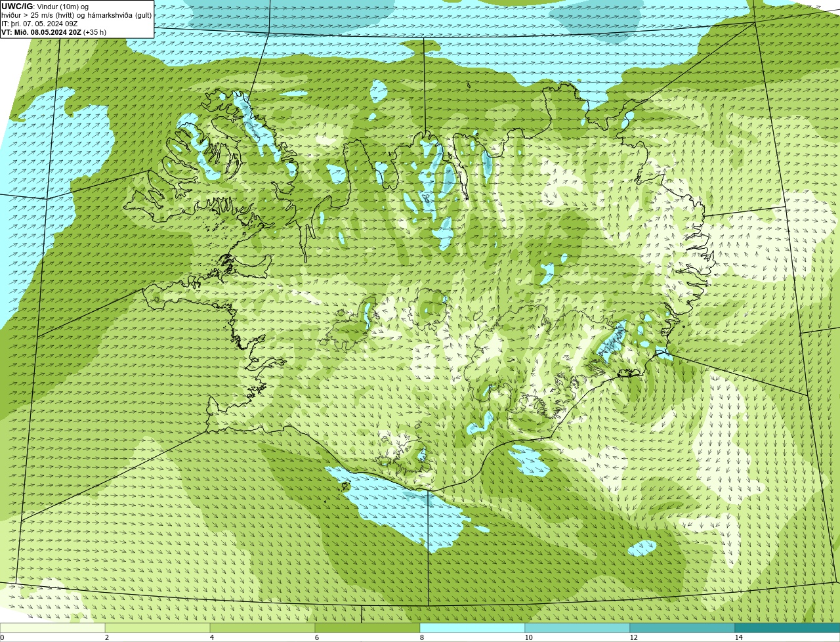Click the light cyan 8–10 legend swatch
The image size is (840, 642).
pyautogui.click(x=472, y=628)
